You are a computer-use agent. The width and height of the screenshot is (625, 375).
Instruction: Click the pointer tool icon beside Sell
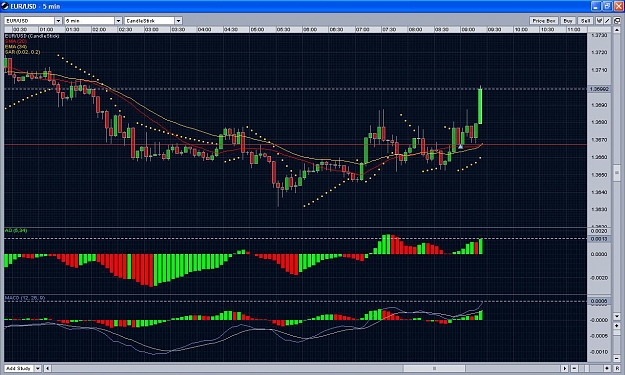(599, 21)
